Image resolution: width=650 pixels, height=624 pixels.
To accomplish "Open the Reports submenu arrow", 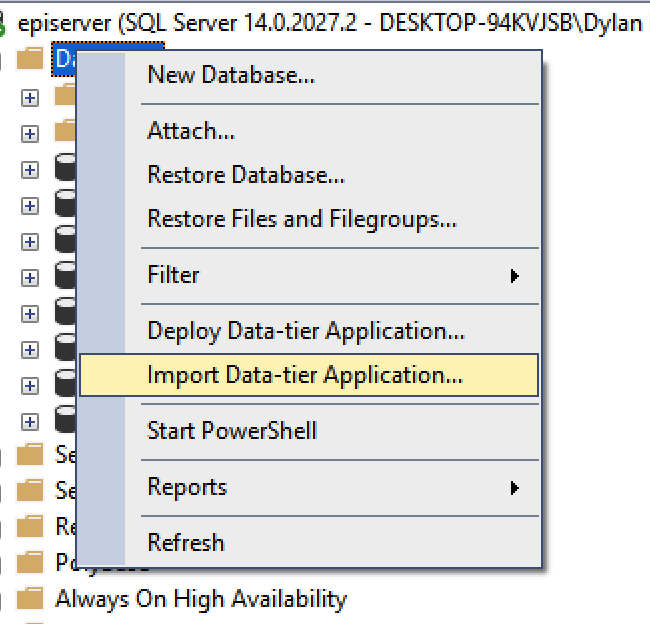I will [514, 488].
